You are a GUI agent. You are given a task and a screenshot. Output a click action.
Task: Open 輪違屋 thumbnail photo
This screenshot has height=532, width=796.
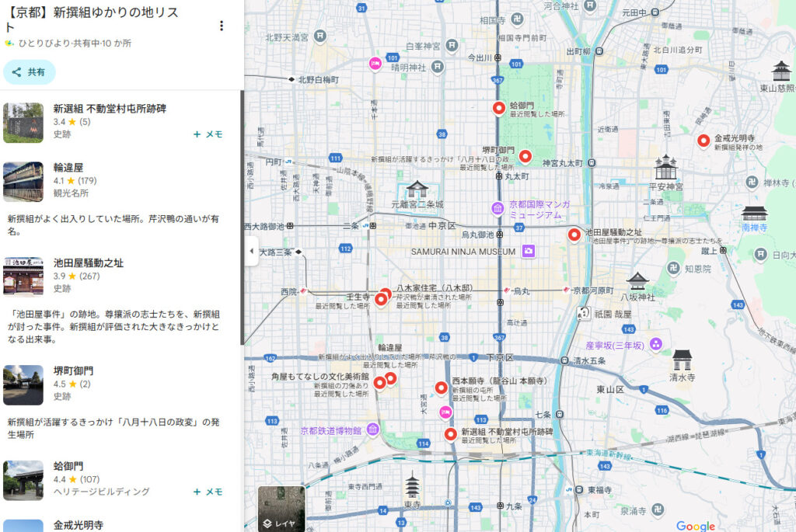[x=23, y=182]
